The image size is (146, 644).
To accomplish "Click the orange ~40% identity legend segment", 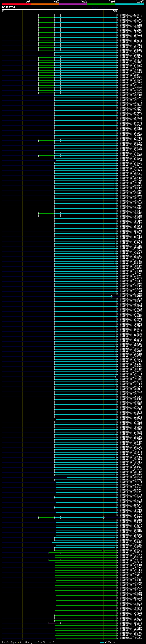I will (x=45, y=4).
